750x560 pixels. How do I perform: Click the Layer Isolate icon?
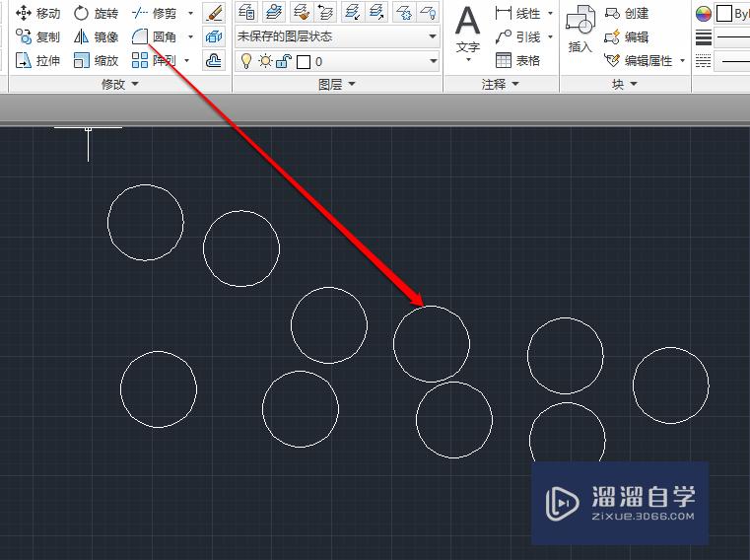[353, 12]
